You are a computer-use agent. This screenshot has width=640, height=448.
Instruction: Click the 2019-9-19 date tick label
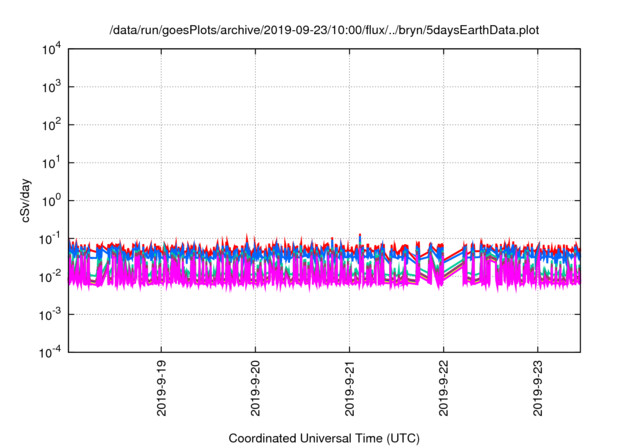162,388
